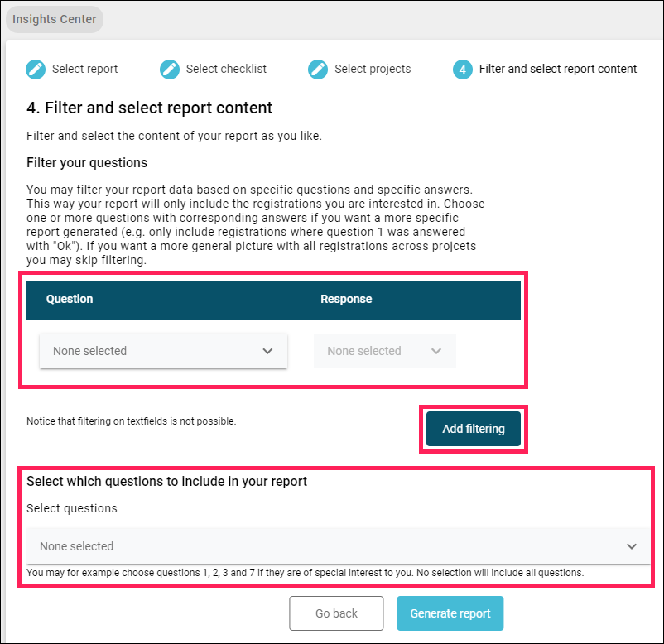664x644 pixels.
Task: Go to the Select projects step
Action: tap(373, 69)
